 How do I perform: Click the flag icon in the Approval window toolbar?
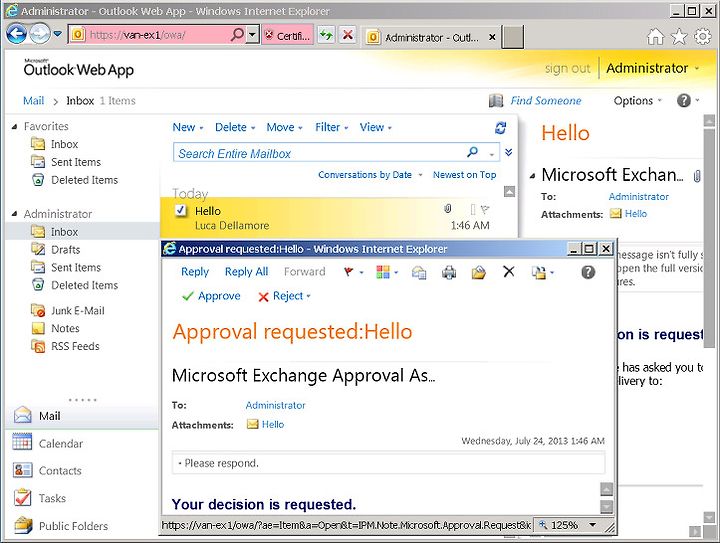pos(349,272)
